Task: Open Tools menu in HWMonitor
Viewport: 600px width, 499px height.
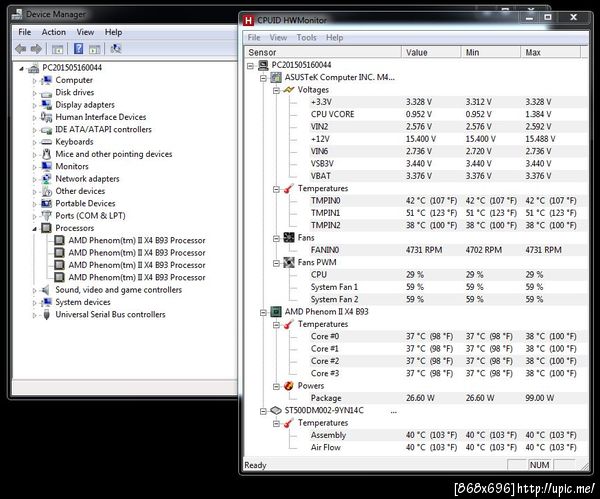Action: point(307,38)
